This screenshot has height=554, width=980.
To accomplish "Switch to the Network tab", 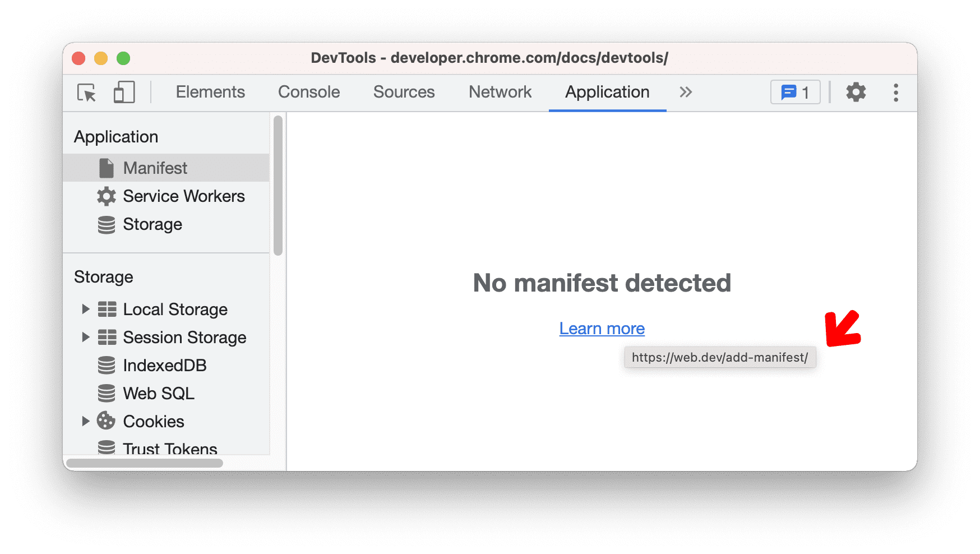I will [500, 92].
